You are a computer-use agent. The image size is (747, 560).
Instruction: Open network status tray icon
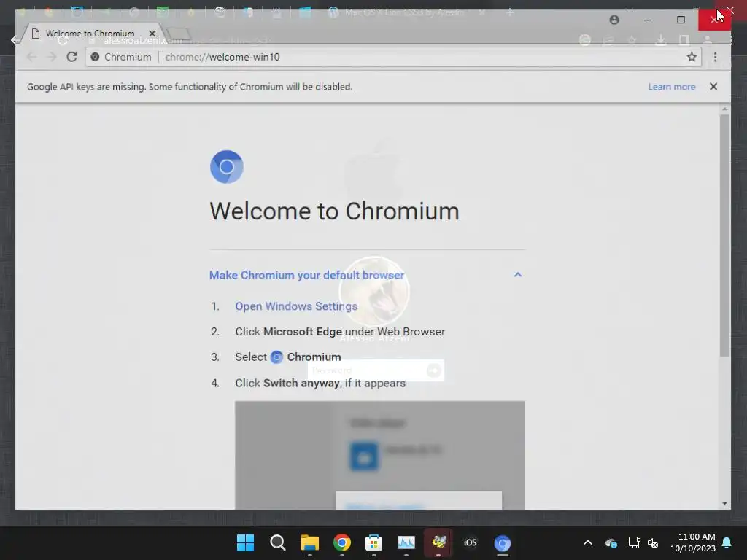coord(634,542)
